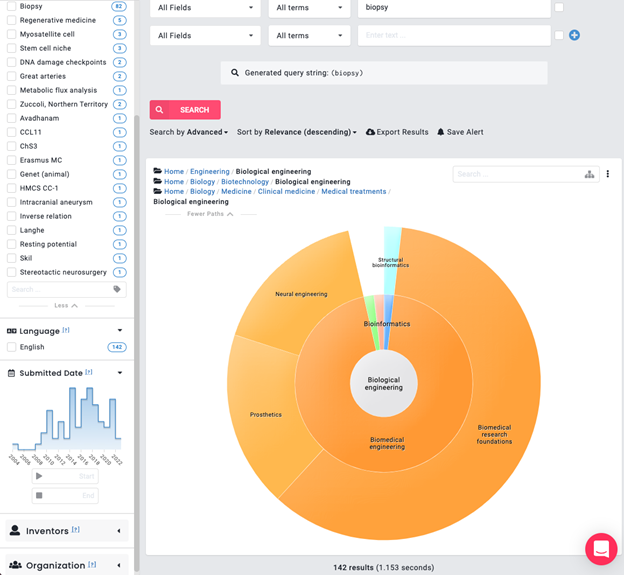Click the blue plus add-row icon
Viewport: 624px width, 575px height.
574,35
